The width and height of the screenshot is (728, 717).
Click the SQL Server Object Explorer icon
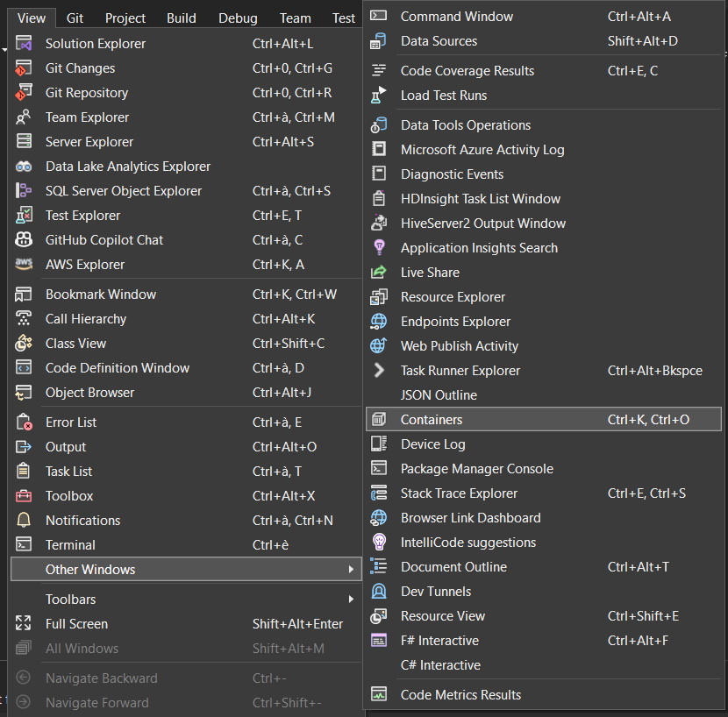coord(24,191)
